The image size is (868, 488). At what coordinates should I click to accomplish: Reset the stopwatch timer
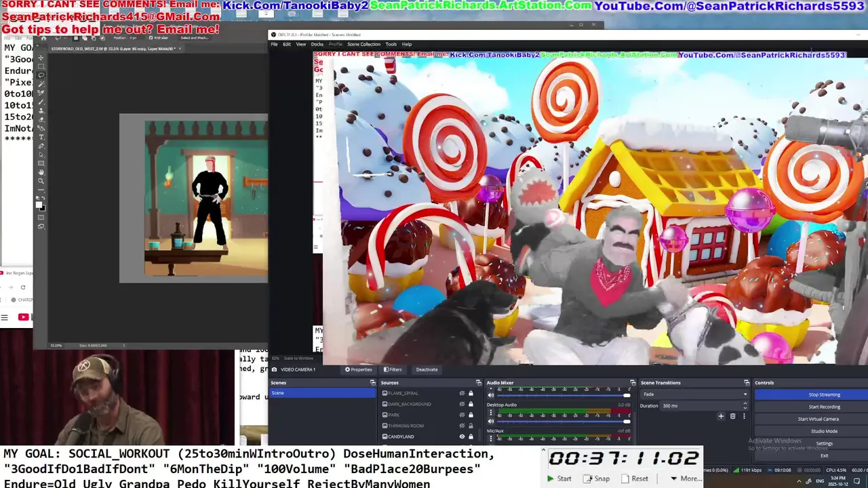coord(635,479)
